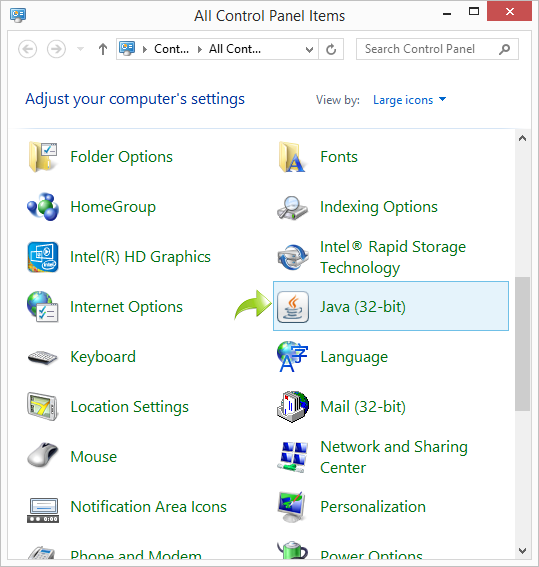Go back with the Back arrow button
This screenshot has width=539, height=567.
pos(27,49)
